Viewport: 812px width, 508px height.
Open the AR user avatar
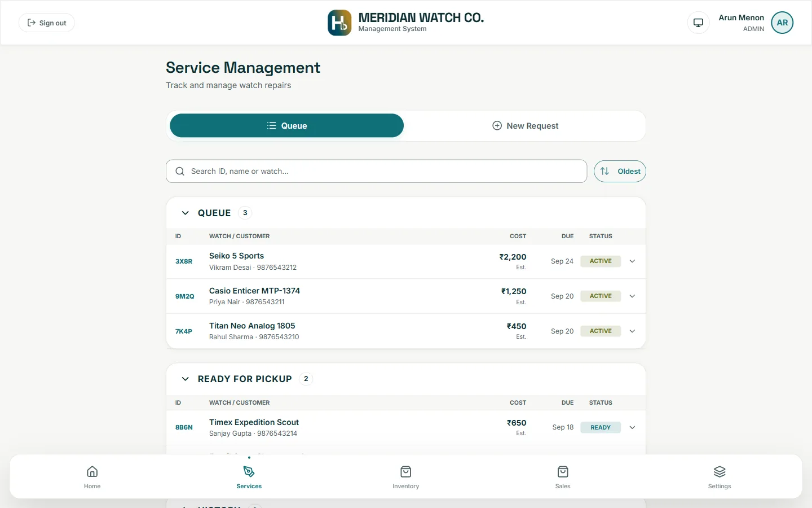[782, 23]
